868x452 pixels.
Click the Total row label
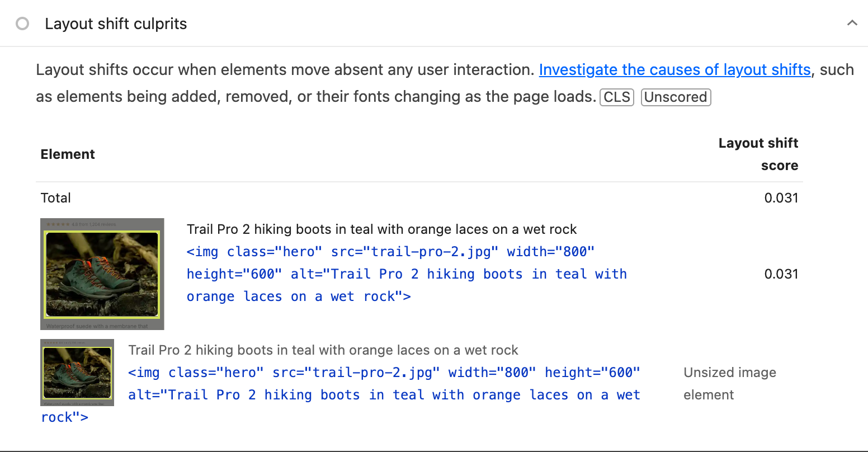(x=56, y=198)
